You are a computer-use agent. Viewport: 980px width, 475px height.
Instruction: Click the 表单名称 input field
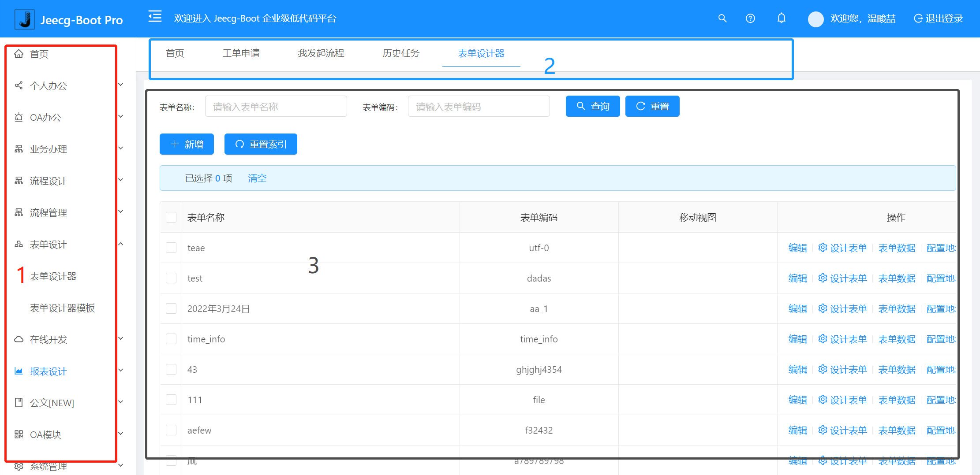276,106
